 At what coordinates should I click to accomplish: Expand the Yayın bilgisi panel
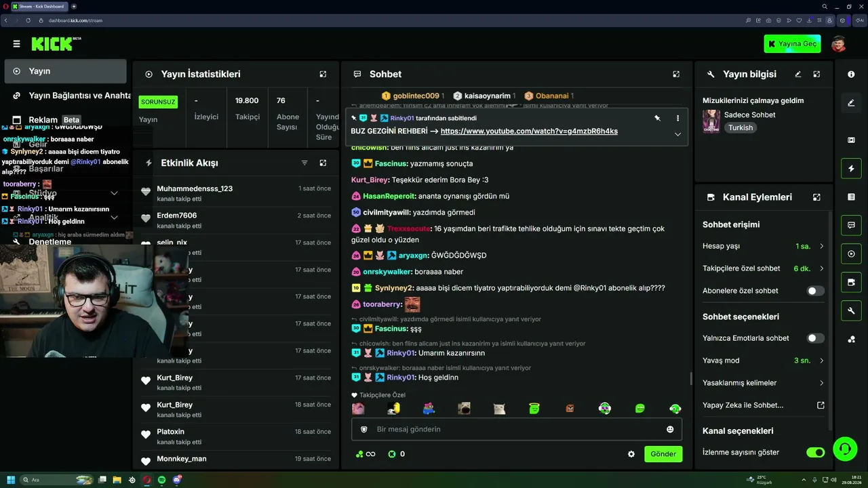[816, 74]
